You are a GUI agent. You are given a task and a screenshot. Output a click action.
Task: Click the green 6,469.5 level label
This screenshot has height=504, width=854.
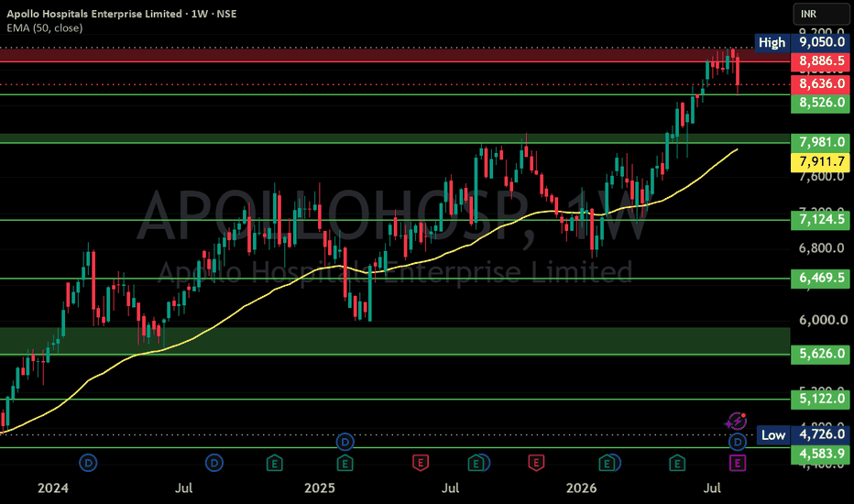pos(821,278)
